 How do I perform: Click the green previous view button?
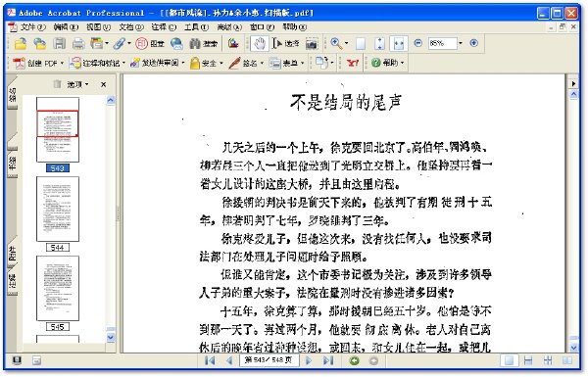pyautogui.click(x=354, y=360)
